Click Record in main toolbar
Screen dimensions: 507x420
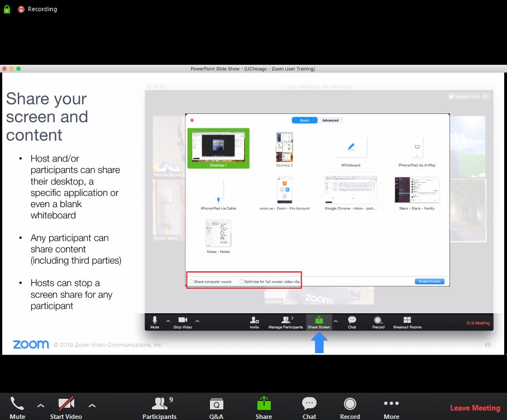coord(350,407)
